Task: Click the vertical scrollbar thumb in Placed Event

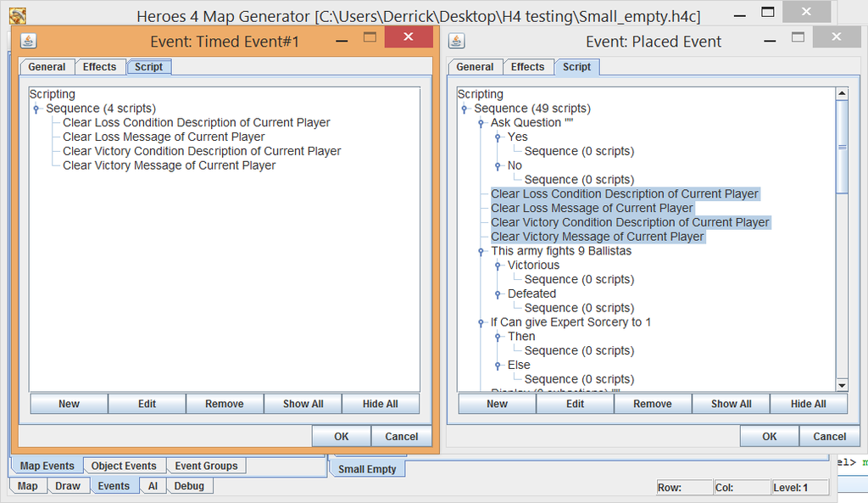Action: 842,147
